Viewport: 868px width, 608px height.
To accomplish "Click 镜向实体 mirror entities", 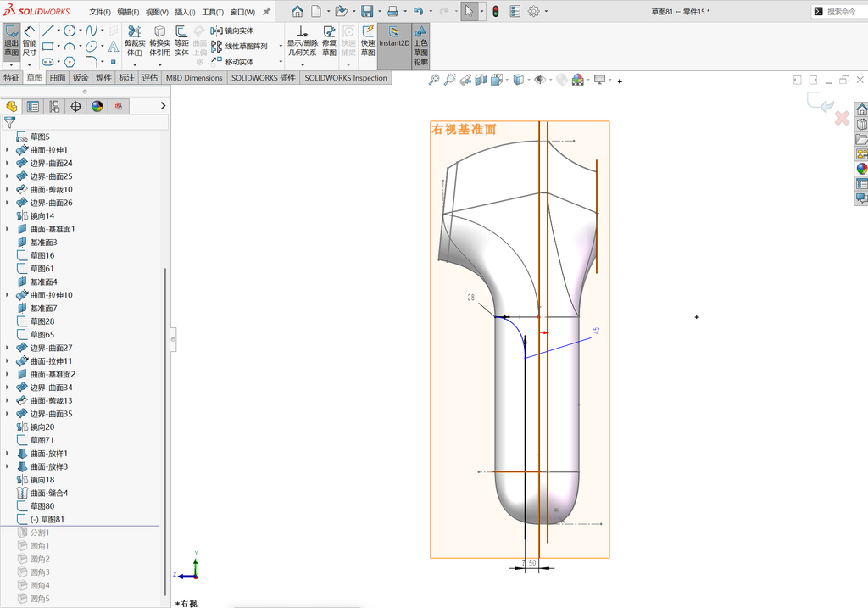I will (x=232, y=31).
